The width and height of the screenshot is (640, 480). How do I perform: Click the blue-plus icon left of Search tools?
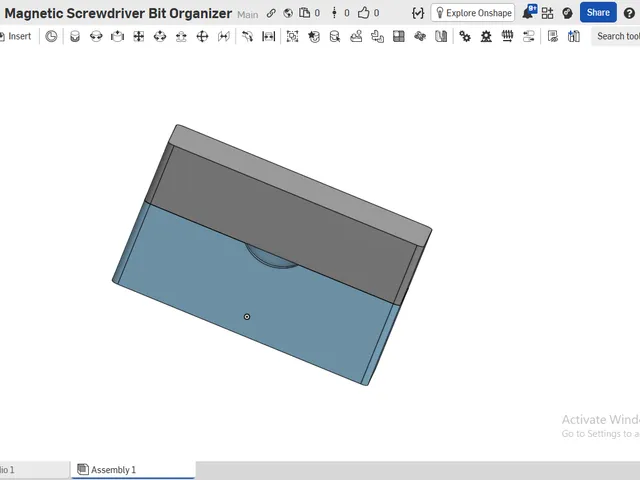(x=573, y=36)
